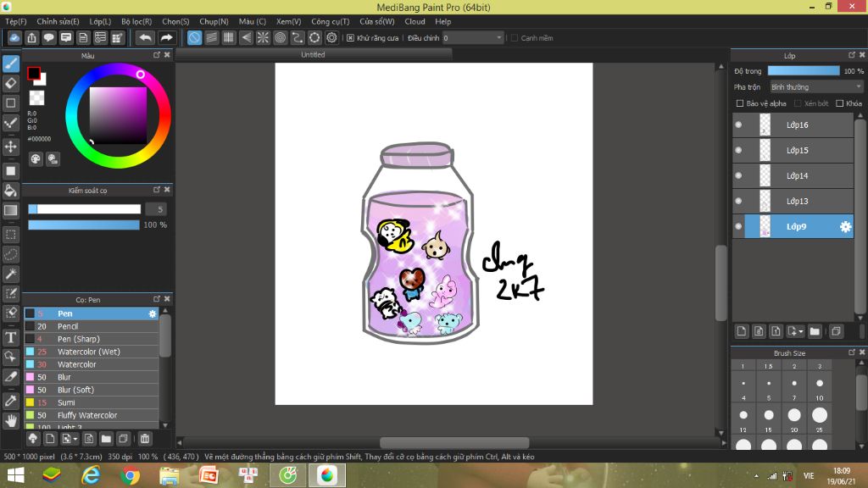Enable crisscross grid snap
The image size is (868, 488).
pos(229,37)
